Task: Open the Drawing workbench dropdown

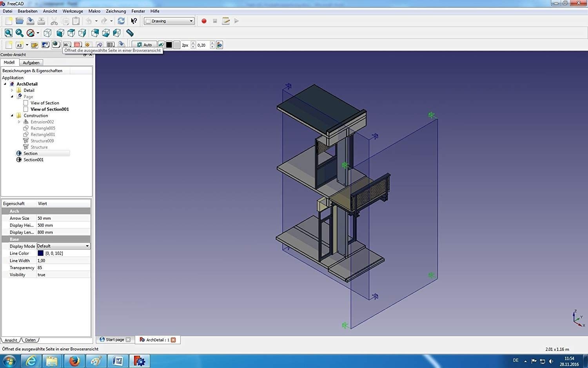Action: pyautogui.click(x=169, y=21)
